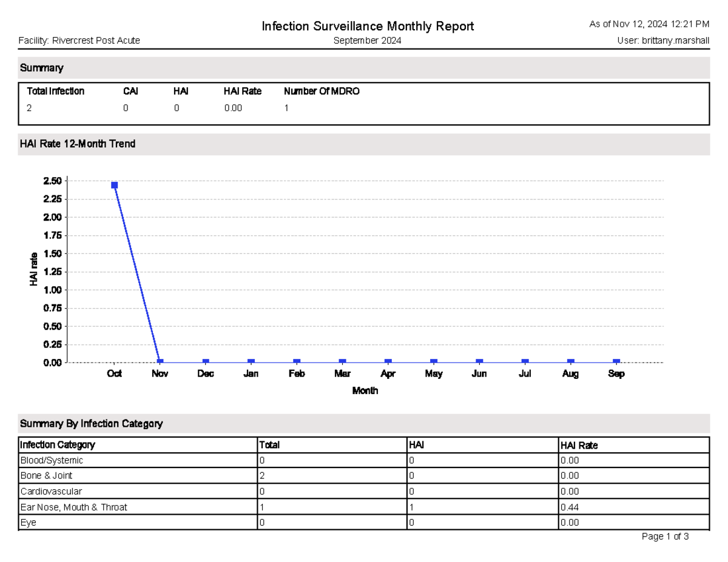Click the Ear Nose, Mouth & Throat row
The height and width of the screenshot is (562, 728).
click(73, 507)
